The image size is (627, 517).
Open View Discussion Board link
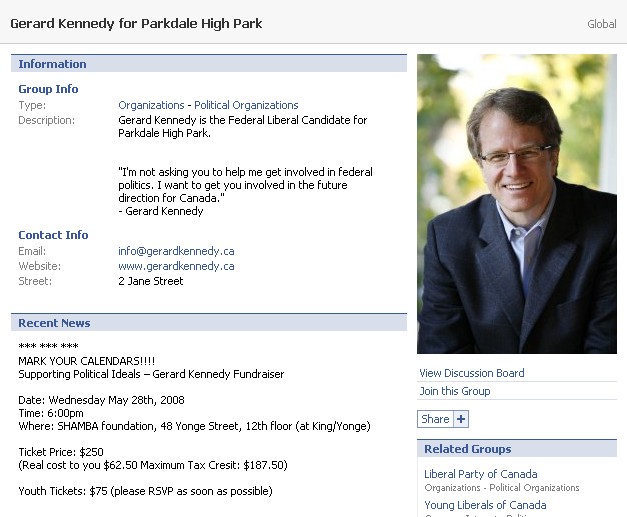471,373
